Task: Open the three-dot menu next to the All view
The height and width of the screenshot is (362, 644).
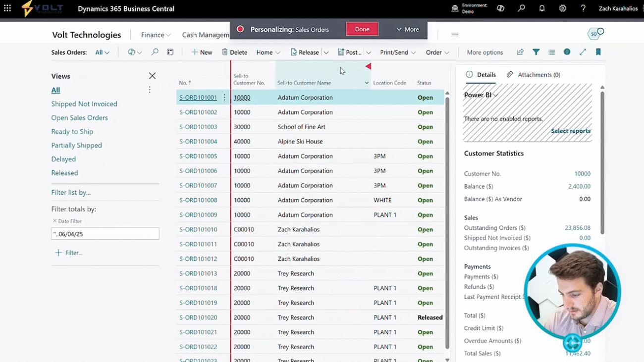Action: coord(150,90)
